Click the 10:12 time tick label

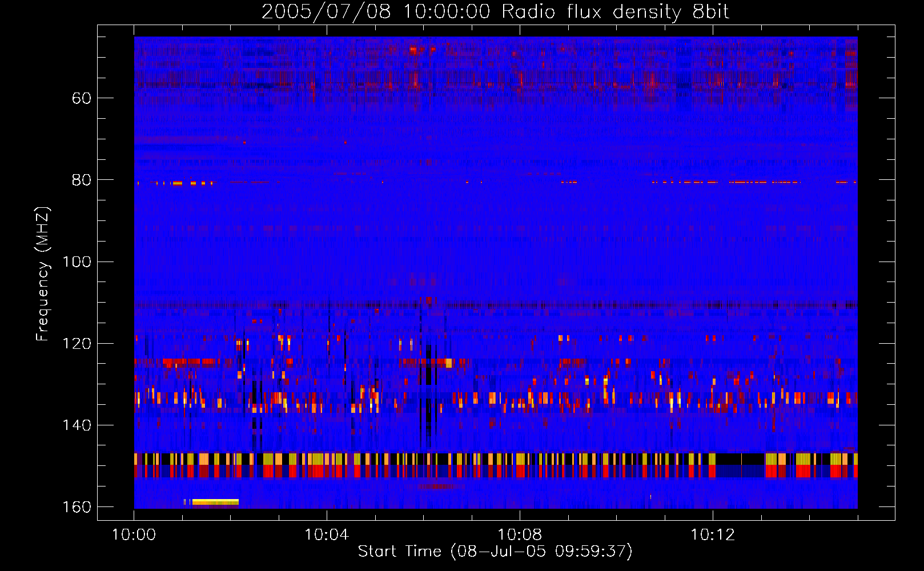click(713, 535)
